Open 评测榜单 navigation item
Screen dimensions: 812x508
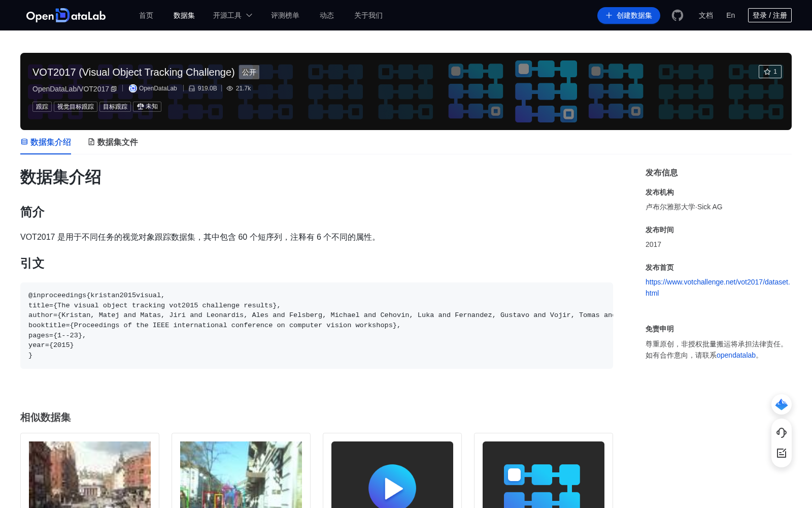point(285,15)
